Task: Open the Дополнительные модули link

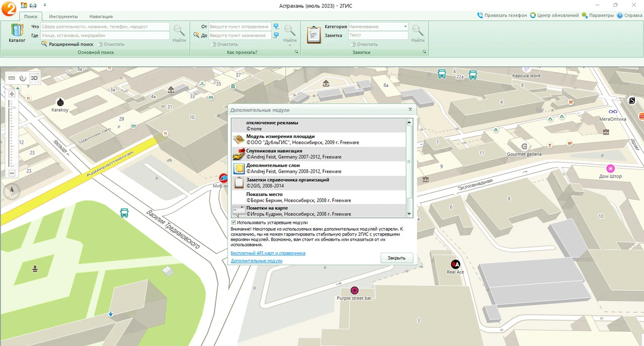Action: pos(257,261)
